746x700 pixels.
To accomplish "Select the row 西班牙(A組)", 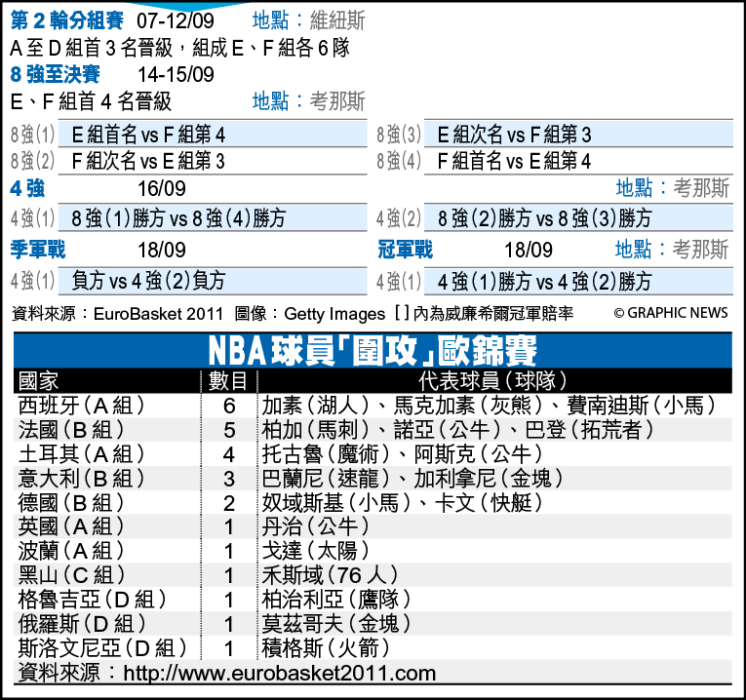I will [373, 406].
